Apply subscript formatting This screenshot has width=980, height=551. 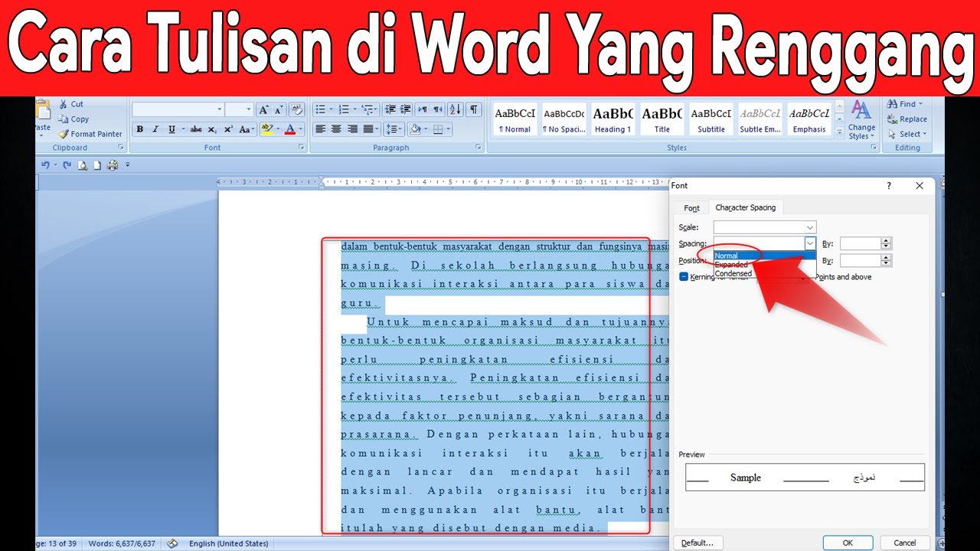pyautogui.click(x=212, y=129)
